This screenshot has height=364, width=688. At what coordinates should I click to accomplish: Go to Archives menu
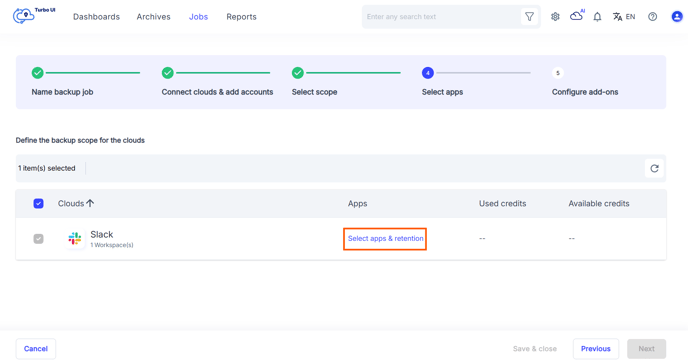point(154,17)
